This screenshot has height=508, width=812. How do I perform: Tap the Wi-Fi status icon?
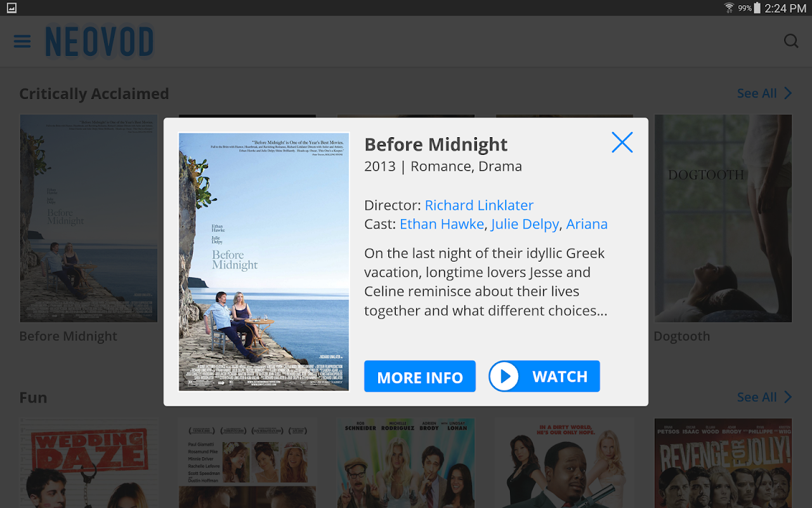729,8
